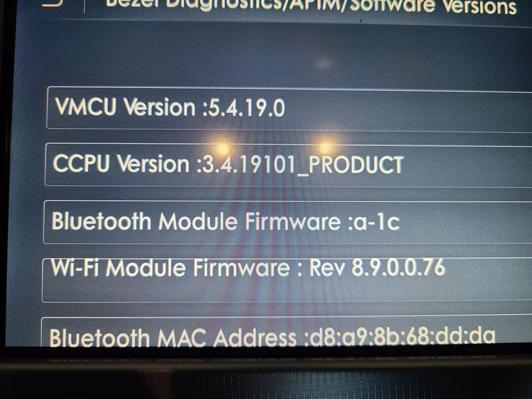Tap the Wi-Fi Module label text

coord(118,268)
